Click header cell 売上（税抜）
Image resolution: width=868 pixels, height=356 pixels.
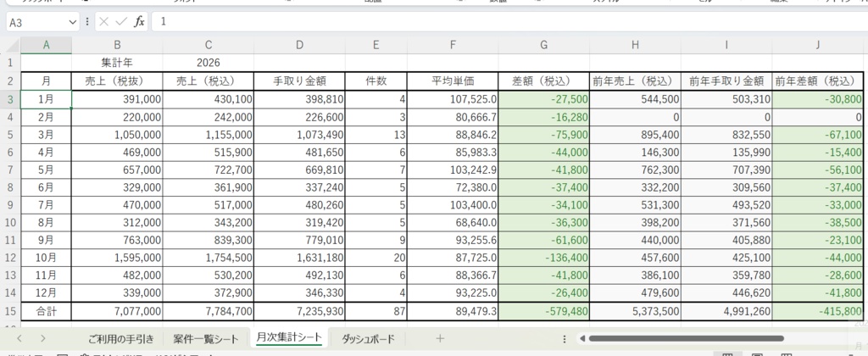pyautogui.click(x=117, y=81)
